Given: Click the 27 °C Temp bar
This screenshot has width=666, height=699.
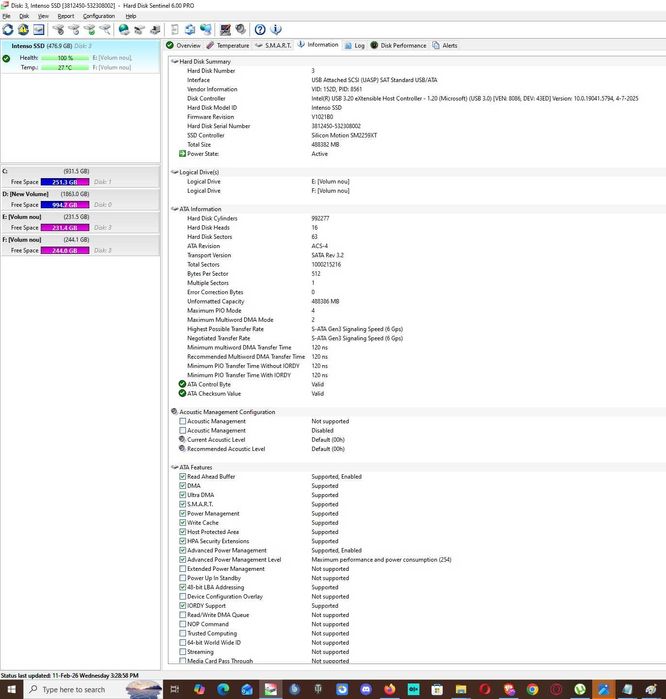Looking at the screenshot, I should pos(65,68).
